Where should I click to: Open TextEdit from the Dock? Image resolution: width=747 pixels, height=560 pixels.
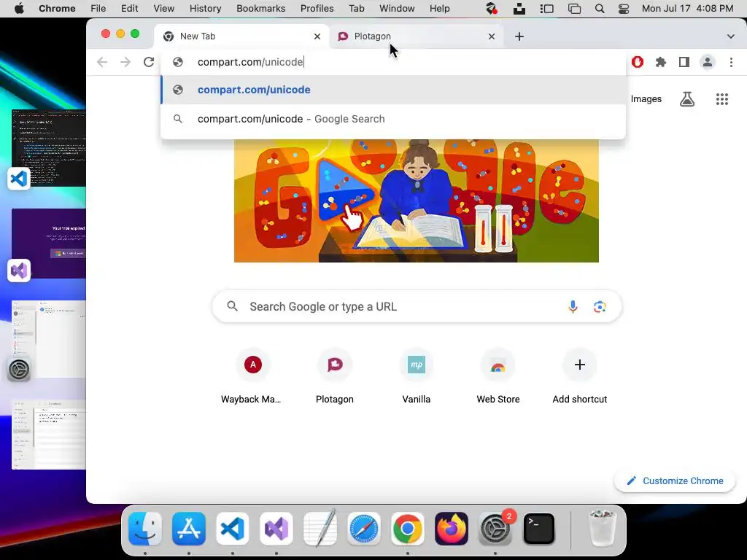pyautogui.click(x=320, y=529)
